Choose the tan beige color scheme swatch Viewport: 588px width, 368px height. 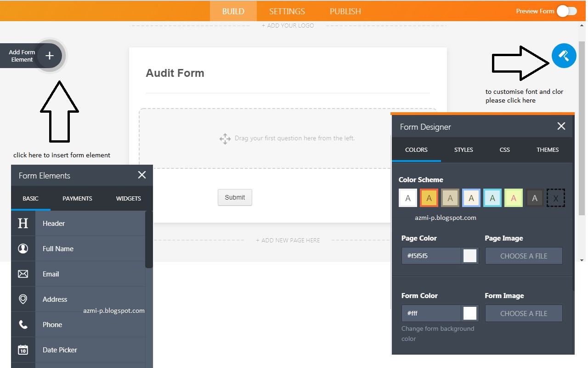[450, 198]
